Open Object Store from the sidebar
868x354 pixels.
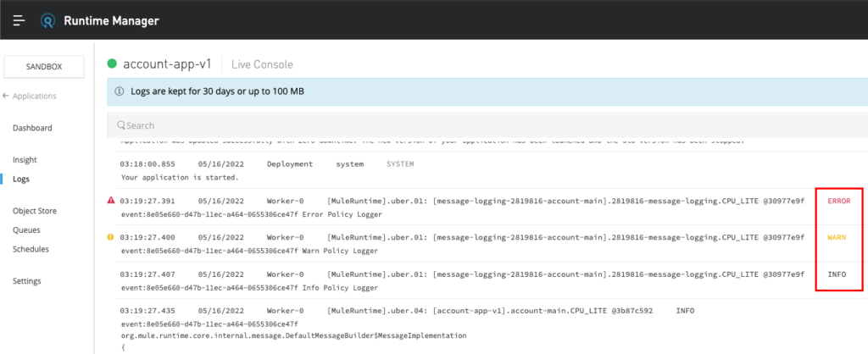pos(36,211)
